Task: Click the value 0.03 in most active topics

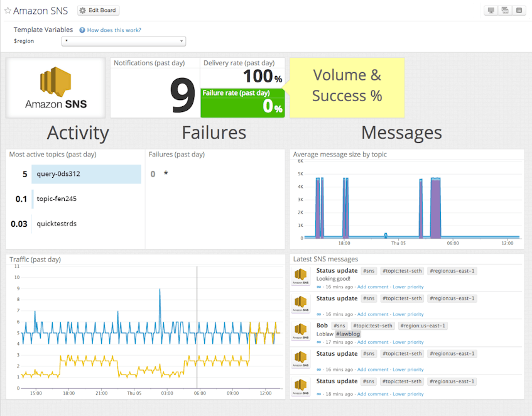Action: (x=19, y=224)
